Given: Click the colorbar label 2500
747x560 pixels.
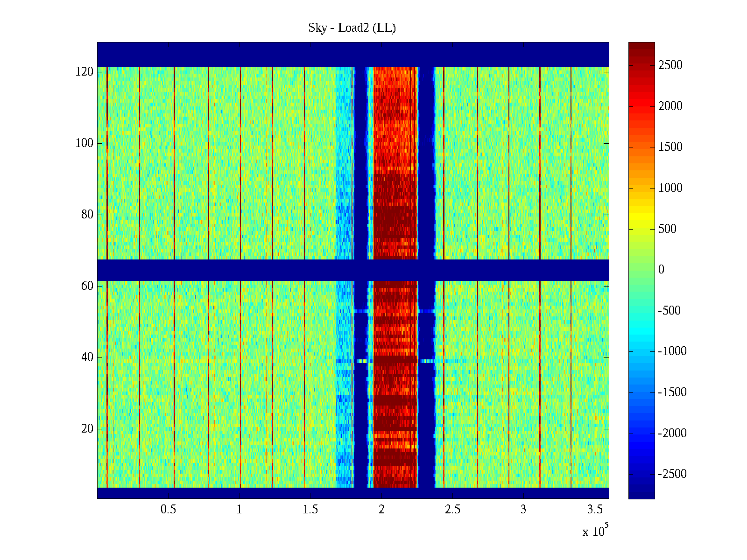Looking at the screenshot, I should click(x=670, y=65).
